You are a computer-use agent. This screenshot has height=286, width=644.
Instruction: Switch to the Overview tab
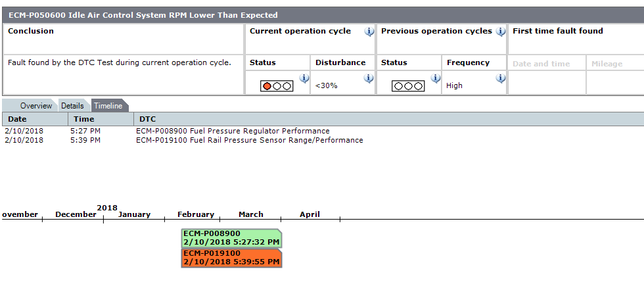point(35,106)
